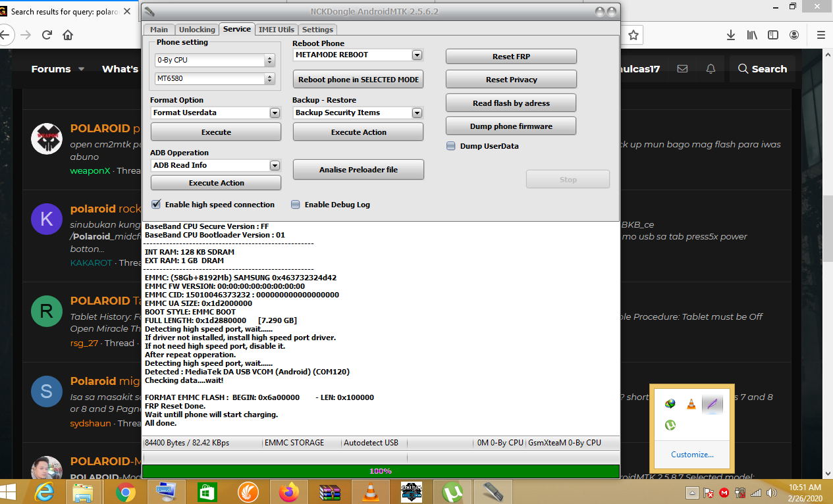This screenshot has width=833, height=504.
Task: Expand the Forums menu arrow
Action: [x=82, y=69]
